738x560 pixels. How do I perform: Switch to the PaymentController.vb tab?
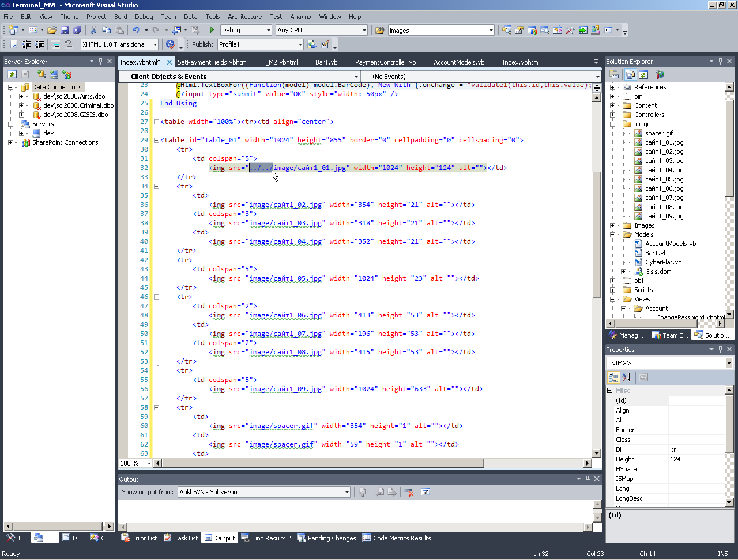(385, 62)
